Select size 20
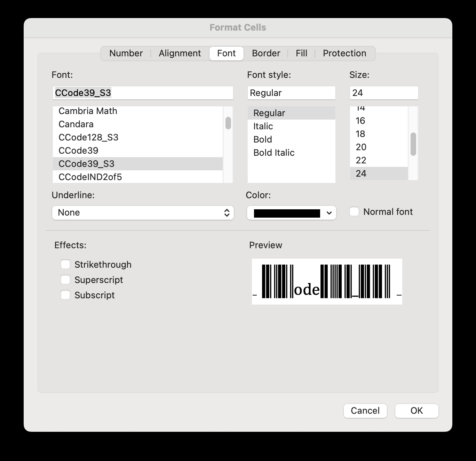This screenshot has width=476, height=461. pos(379,147)
